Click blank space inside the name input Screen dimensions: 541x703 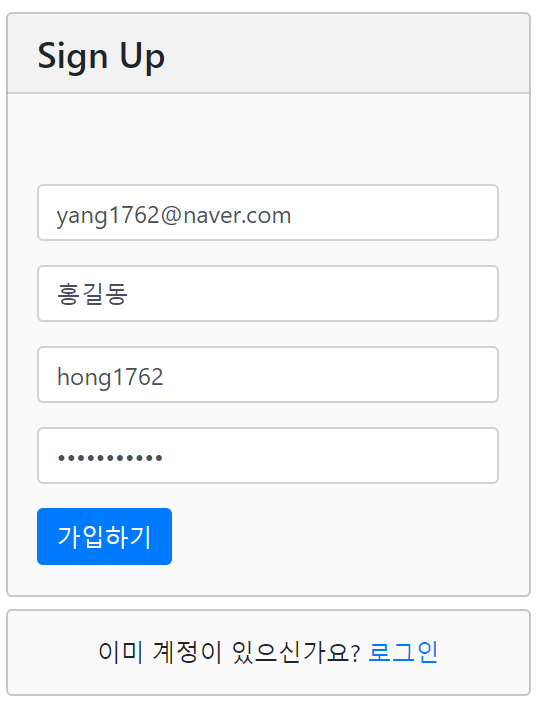coord(314,294)
